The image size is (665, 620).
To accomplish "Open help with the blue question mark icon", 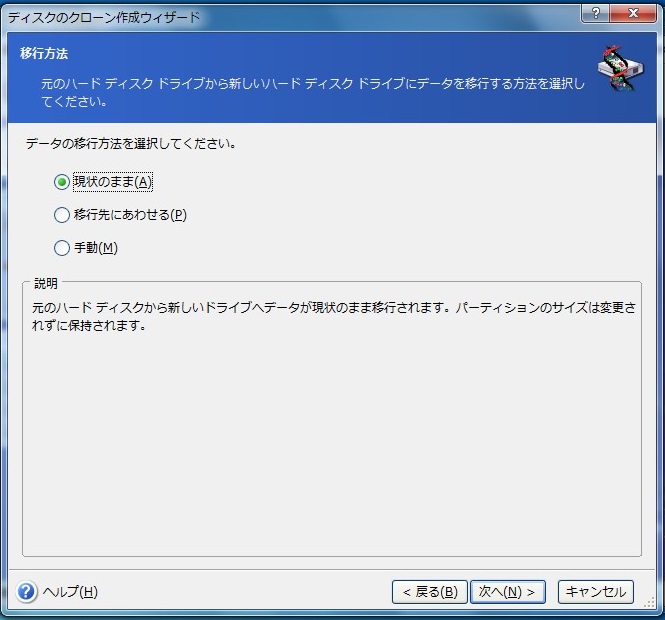I will tap(27, 591).
